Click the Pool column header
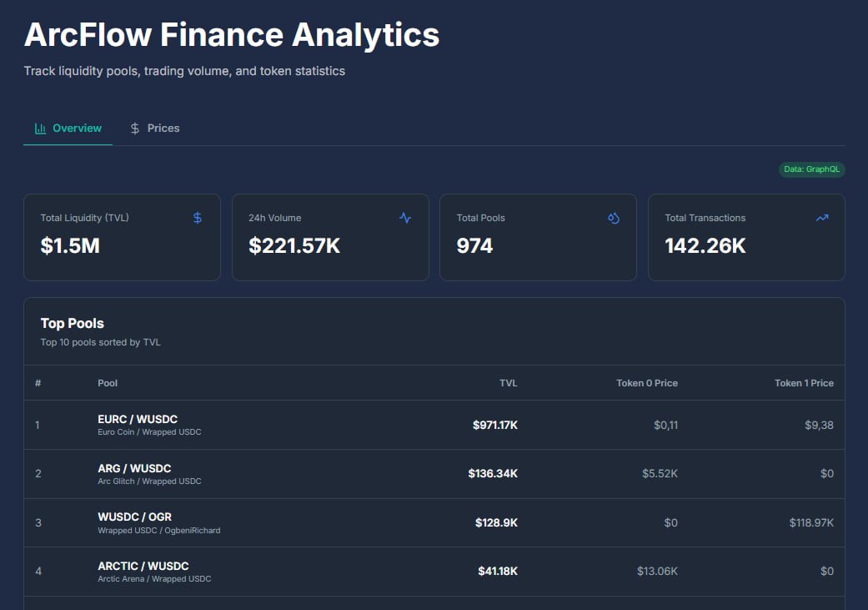Screen dimensions: 868x610 (x=108, y=383)
